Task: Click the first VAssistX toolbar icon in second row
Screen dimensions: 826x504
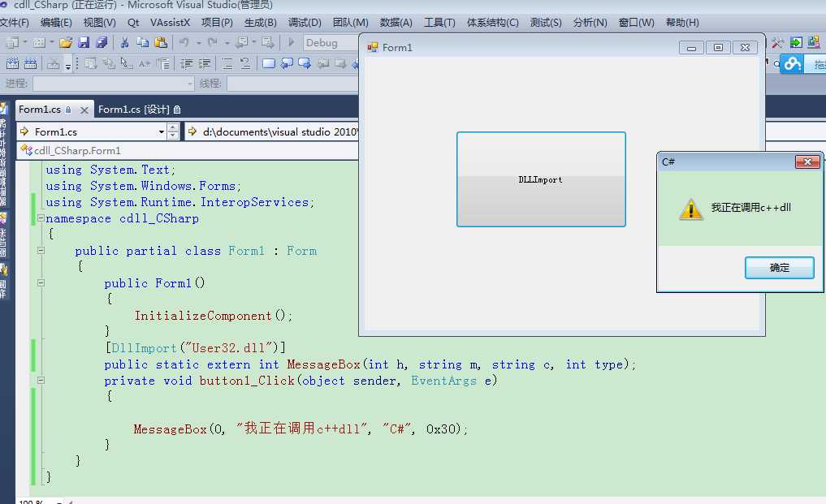Action: [x=12, y=64]
